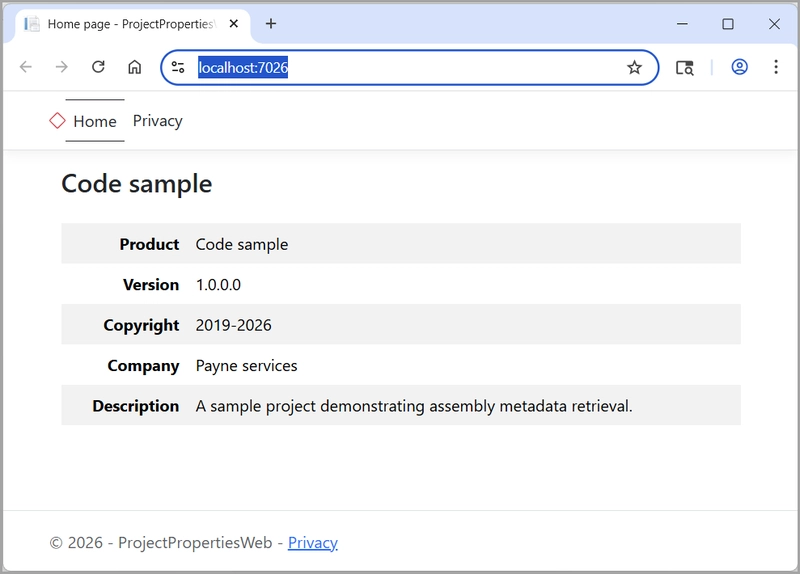Maximize the browser window
The height and width of the screenshot is (574, 800).
click(728, 24)
